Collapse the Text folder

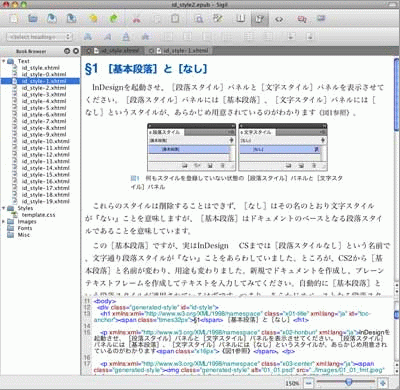pyautogui.click(x=4, y=61)
